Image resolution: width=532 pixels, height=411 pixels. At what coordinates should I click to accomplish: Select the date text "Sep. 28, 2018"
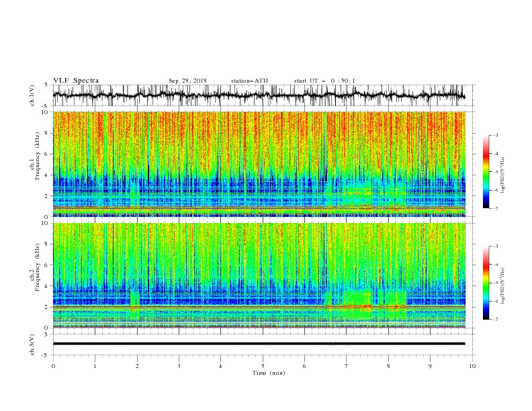[187, 81]
